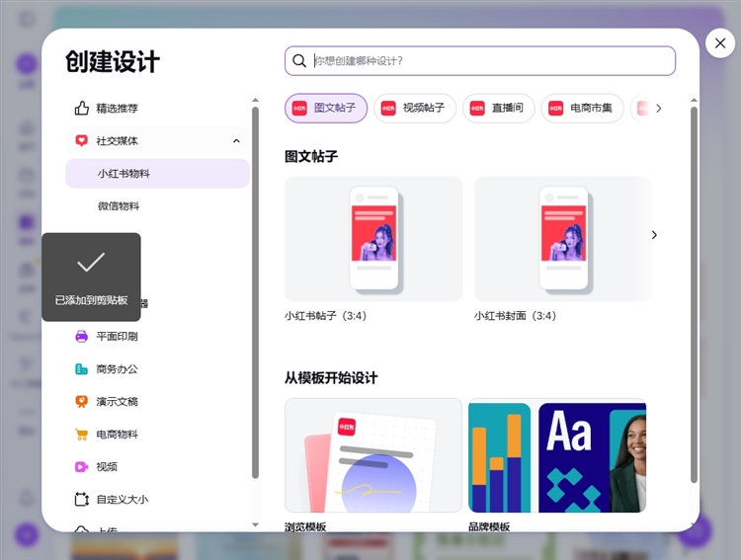
Task: Click the heart icon beside 社交媒体
Action: [81, 140]
